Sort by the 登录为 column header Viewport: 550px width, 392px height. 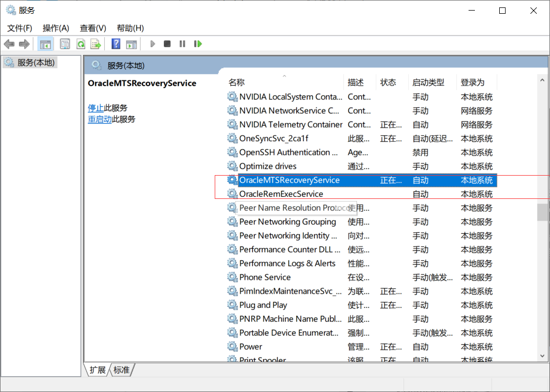coord(477,83)
